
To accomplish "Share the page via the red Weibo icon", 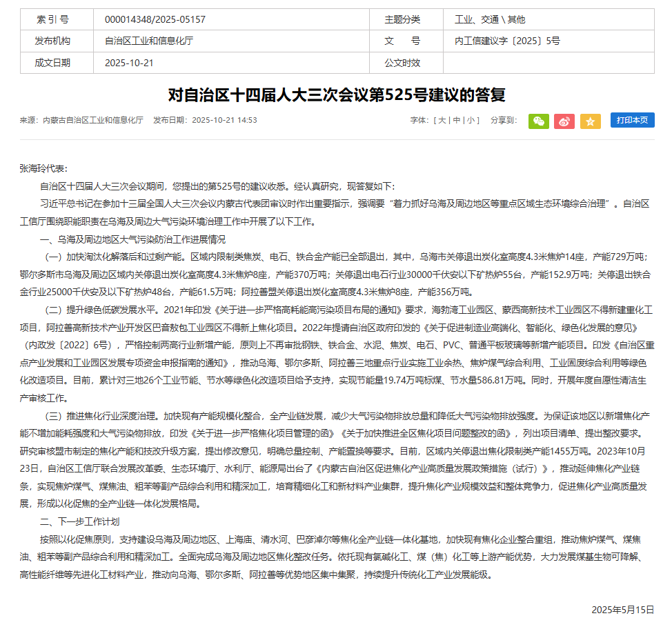I will 564,121.
